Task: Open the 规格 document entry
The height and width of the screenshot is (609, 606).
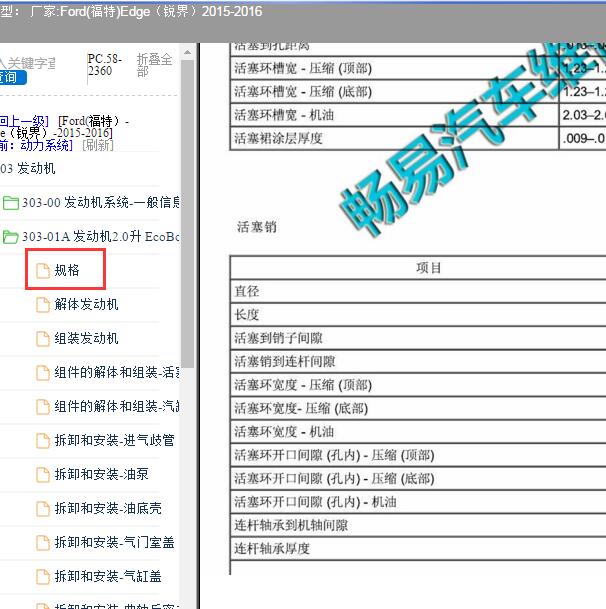Action: point(66,270)
